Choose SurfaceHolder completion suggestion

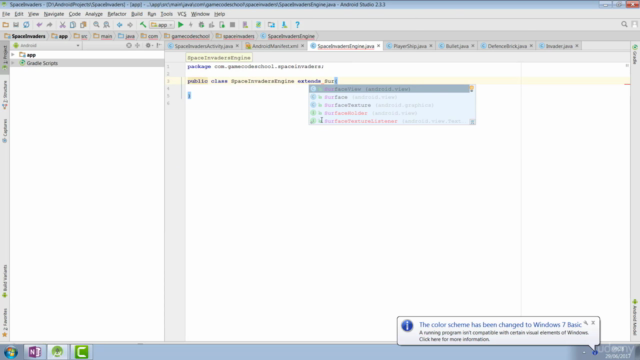392,113
